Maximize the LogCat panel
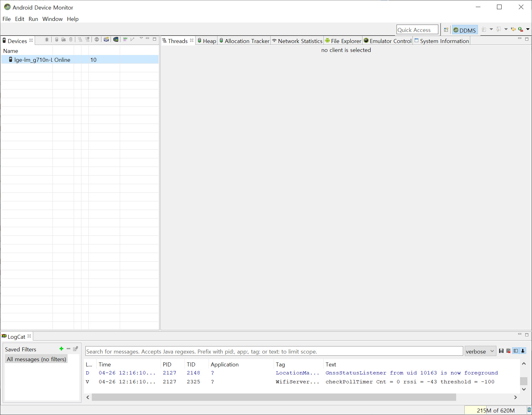This screenshot has width=532, height=415. pos(527,335)
